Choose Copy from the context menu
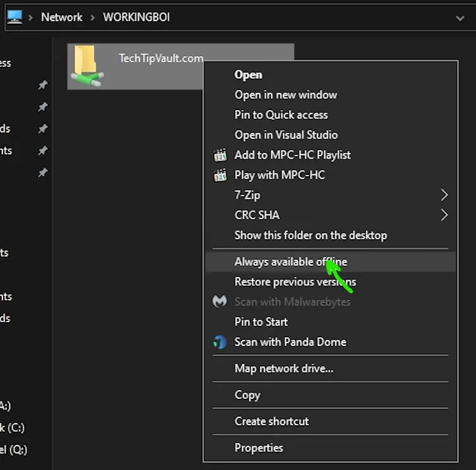This screenshot has height=470, width=476. [x=331, y=395]
